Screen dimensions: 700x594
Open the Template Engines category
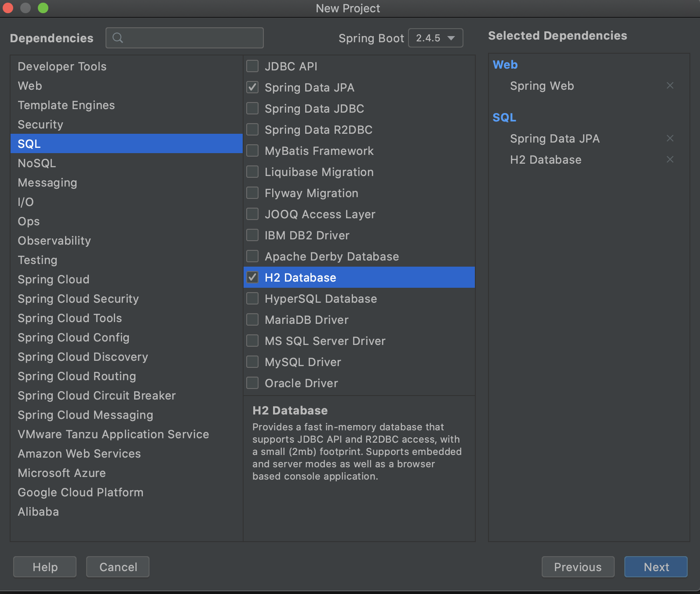(x=127, y=105)
